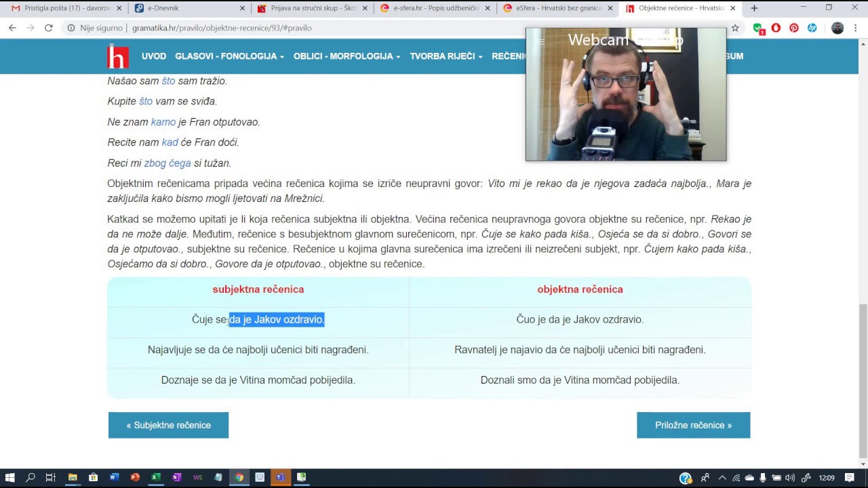
Task: Switch to eSfera - Hrvatski bez granica tab
Action: (559, 8)
